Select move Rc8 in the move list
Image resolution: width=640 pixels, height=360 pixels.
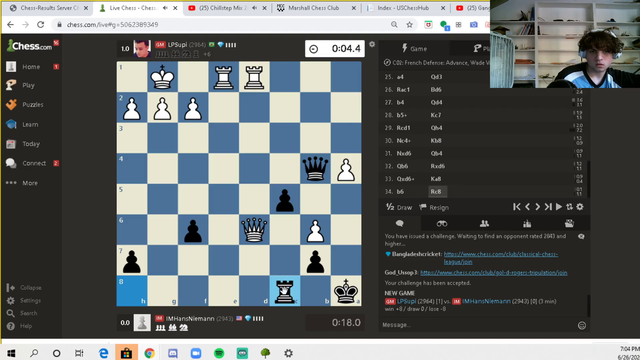point(436,191)
